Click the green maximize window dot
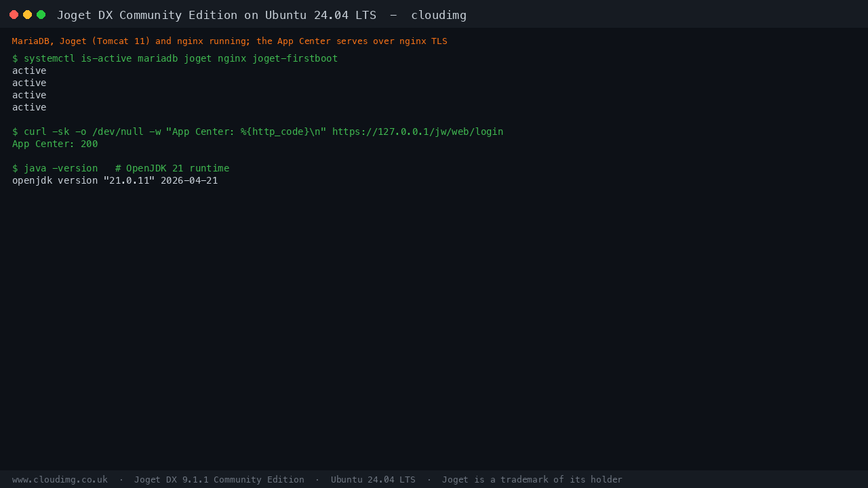 click(x=41, y=14)
